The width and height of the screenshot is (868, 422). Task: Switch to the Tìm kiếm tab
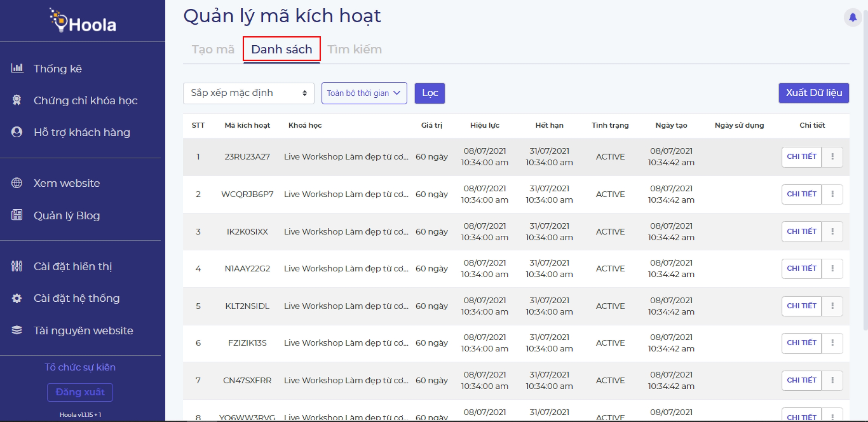(355, 49)
